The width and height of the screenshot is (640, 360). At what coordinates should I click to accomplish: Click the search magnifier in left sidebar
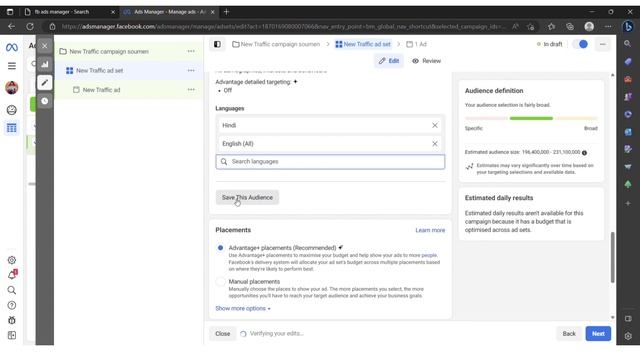click(x=12, y=290)
